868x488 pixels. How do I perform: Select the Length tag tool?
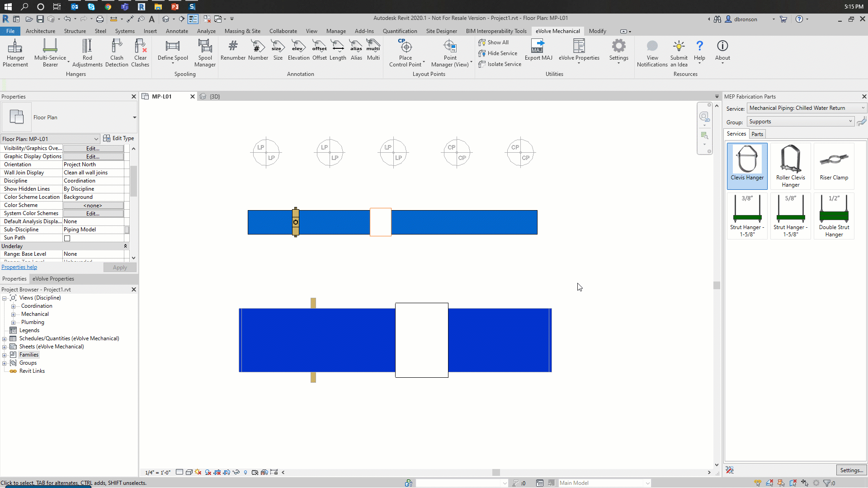[x=338, y=50]
